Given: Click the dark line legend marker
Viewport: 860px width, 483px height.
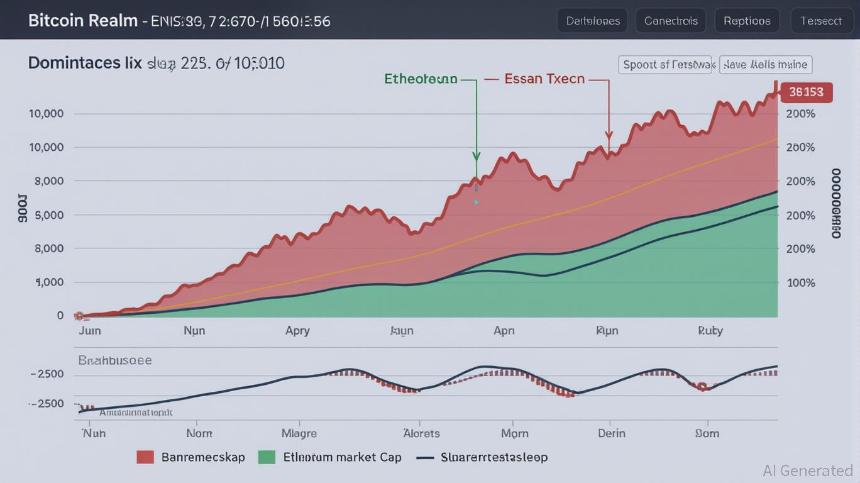Looking at the screenshot, I should [x=424, y=457].
